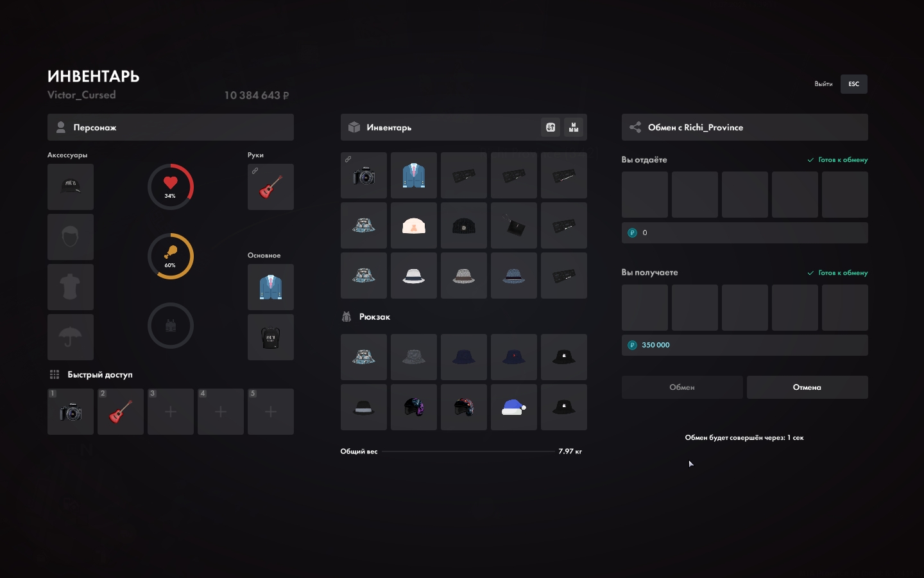Click the red guitar in Руки slot
This screenshot has width=924, height=578.
(x=271, y=187)
